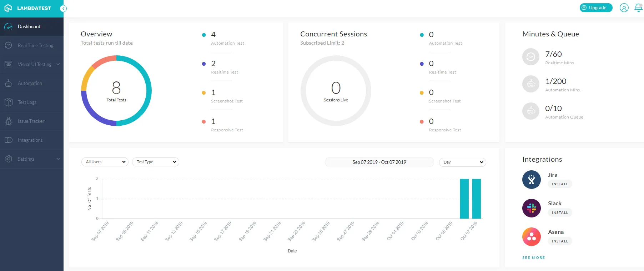
Task: Click the Asana integration icon
Action: 531,237
